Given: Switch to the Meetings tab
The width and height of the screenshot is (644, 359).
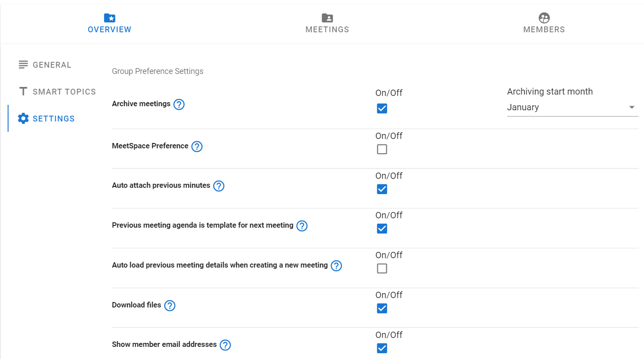Looking at the screenshot, I should coord(327,23).
